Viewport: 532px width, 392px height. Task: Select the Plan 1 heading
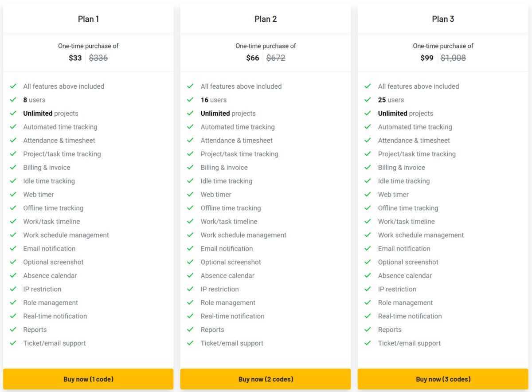88,19
